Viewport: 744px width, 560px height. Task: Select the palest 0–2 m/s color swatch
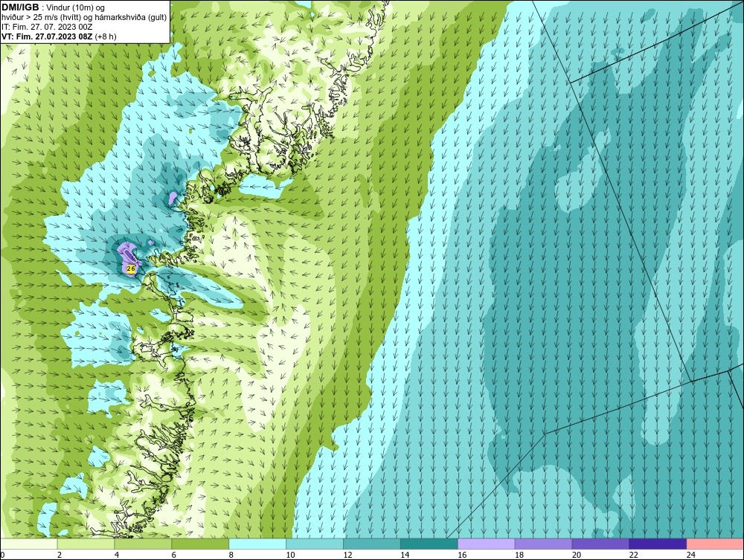click(x=28, y=544)
